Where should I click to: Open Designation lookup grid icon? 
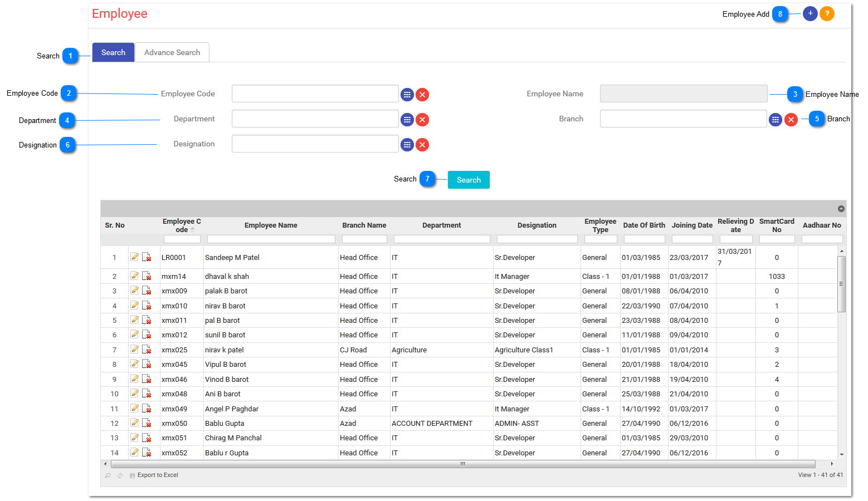point(407,145)
